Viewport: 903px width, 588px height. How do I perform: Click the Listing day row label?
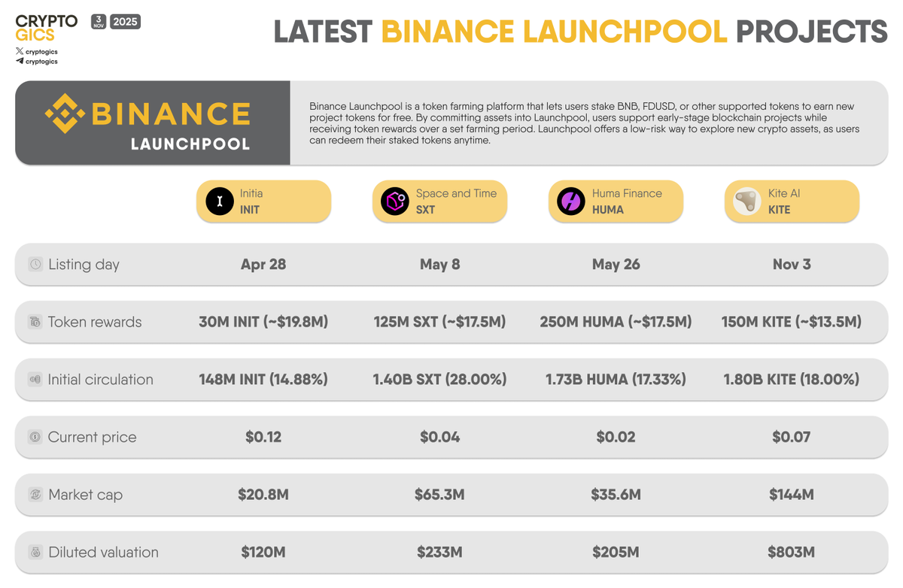pyautogui.click(x=84, y=265)
